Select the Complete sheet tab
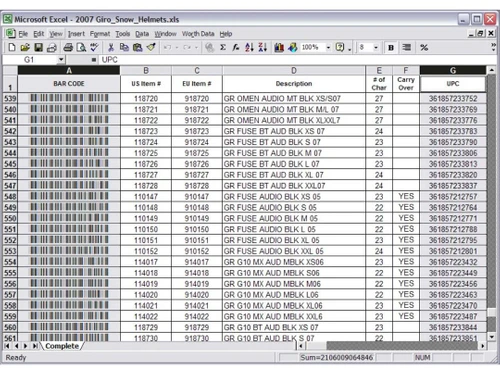 (x=62, y=346)
